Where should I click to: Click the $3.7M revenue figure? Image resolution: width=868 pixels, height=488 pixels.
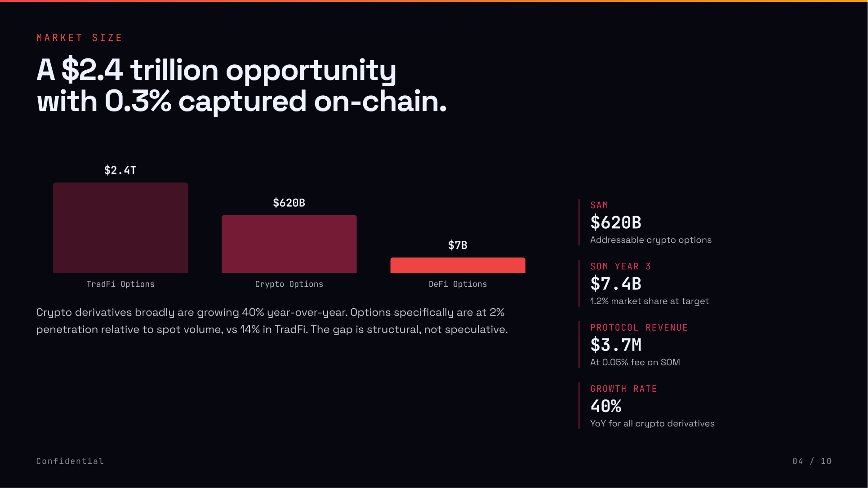click(x=616, y=345)
